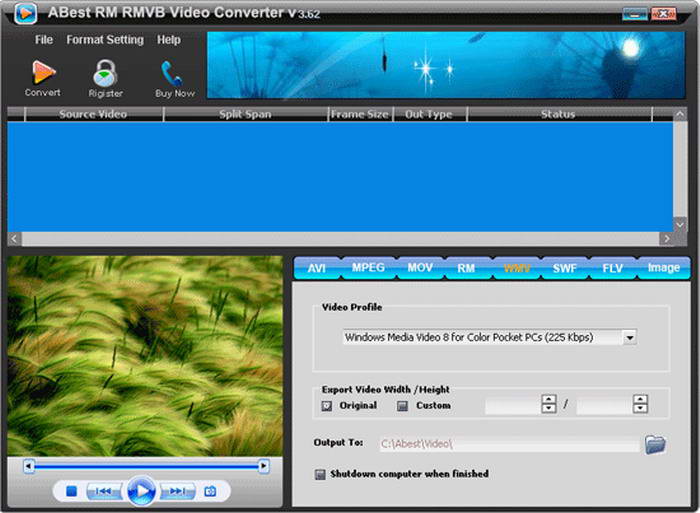Open the File menu
The width and height of the screenshot is (700, 513).
click(x=44, y=40)
